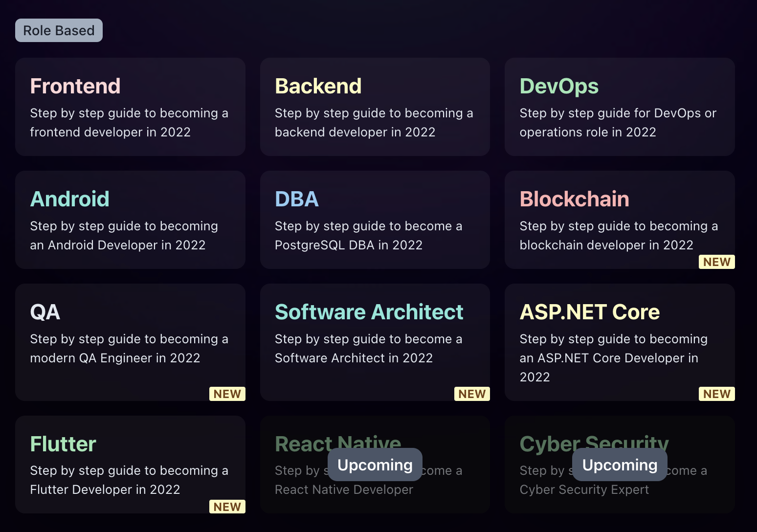Open the Software Architect roadmap card
757x532 pixels.
click(x=375, y=342)
